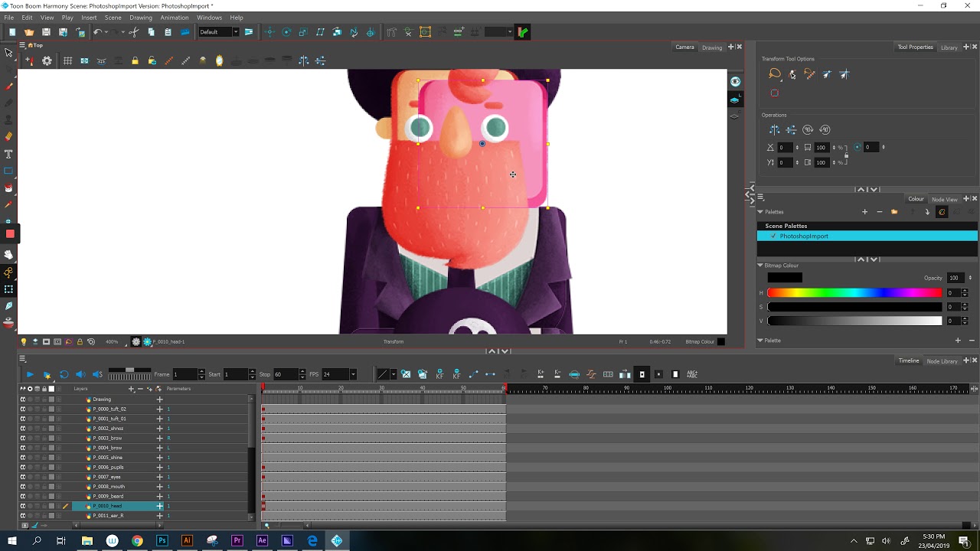
Task: Toggle visibility of the Drawing layer
Action: (x=23, y=399)
